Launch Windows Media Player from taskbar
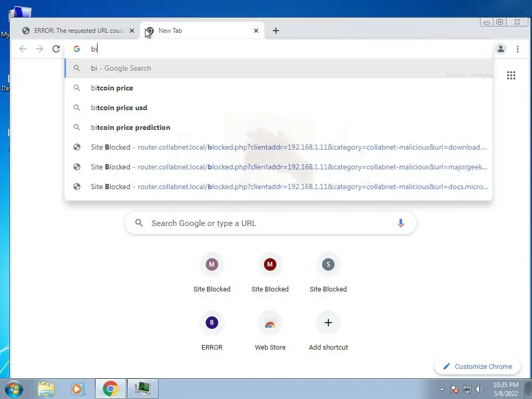532x399 pixels. click(x=78, y=389)
